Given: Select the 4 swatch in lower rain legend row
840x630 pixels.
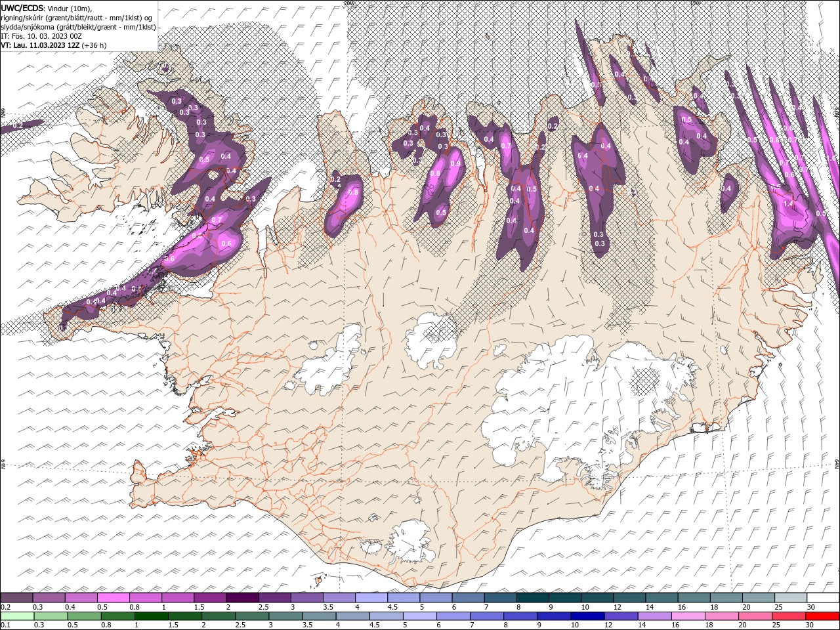Looking at the screenshot, I should point(352,616).
